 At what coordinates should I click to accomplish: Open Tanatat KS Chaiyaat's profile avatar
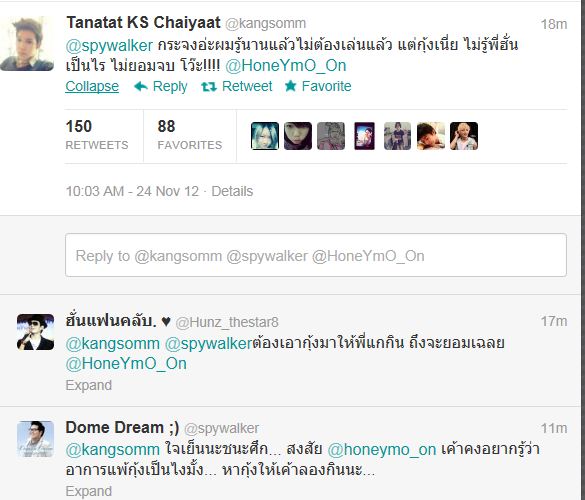(x=27, y=44)
